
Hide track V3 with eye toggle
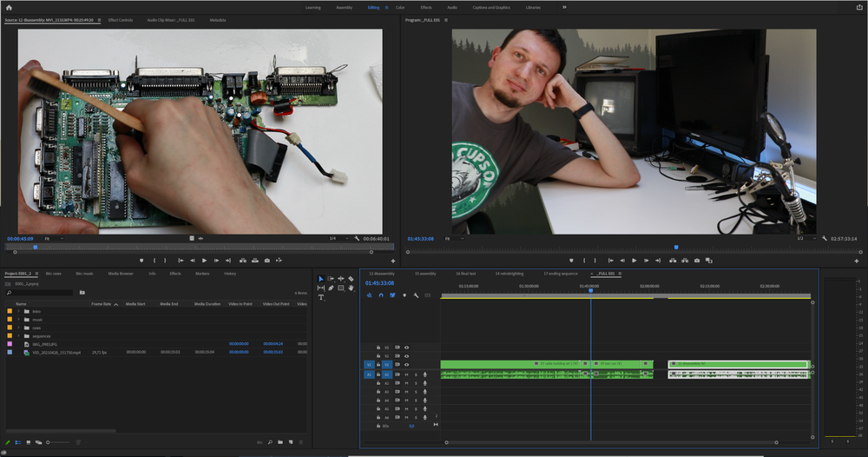406,348
